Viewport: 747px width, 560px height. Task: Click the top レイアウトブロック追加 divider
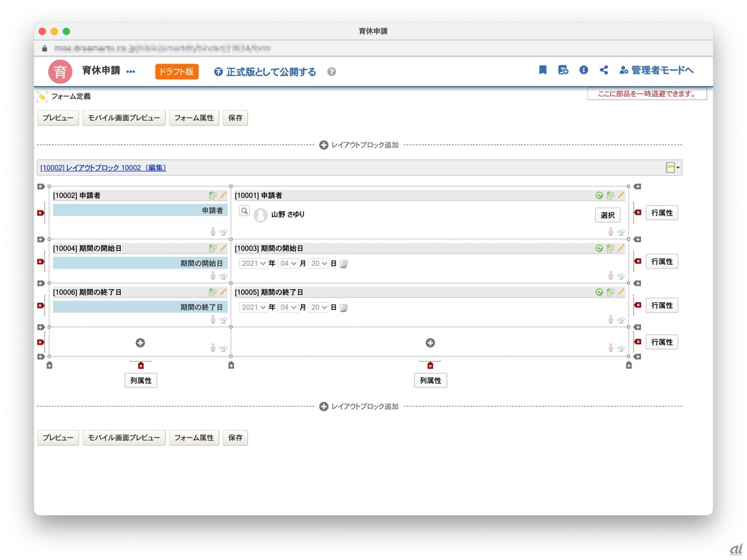pos(359,145)
